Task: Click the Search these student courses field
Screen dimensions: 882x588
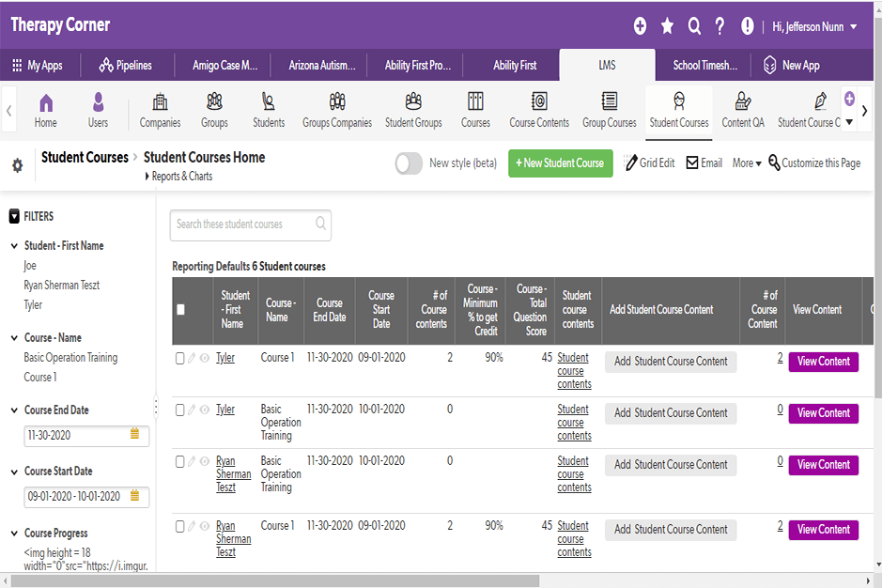Action: coord(250,225)
